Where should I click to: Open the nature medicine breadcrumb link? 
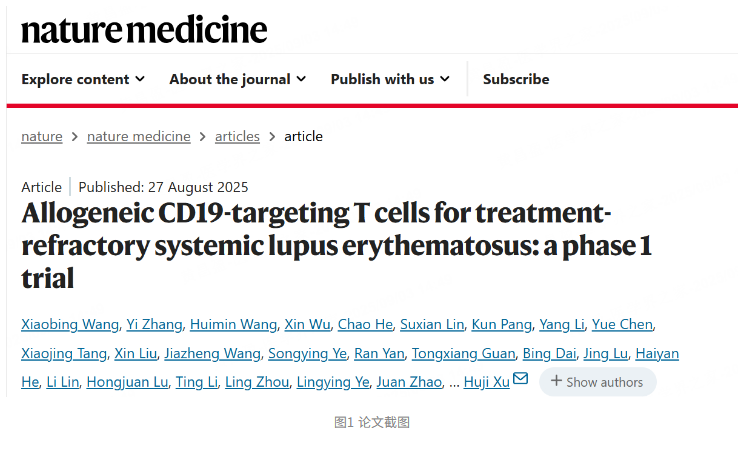point(139,137)
